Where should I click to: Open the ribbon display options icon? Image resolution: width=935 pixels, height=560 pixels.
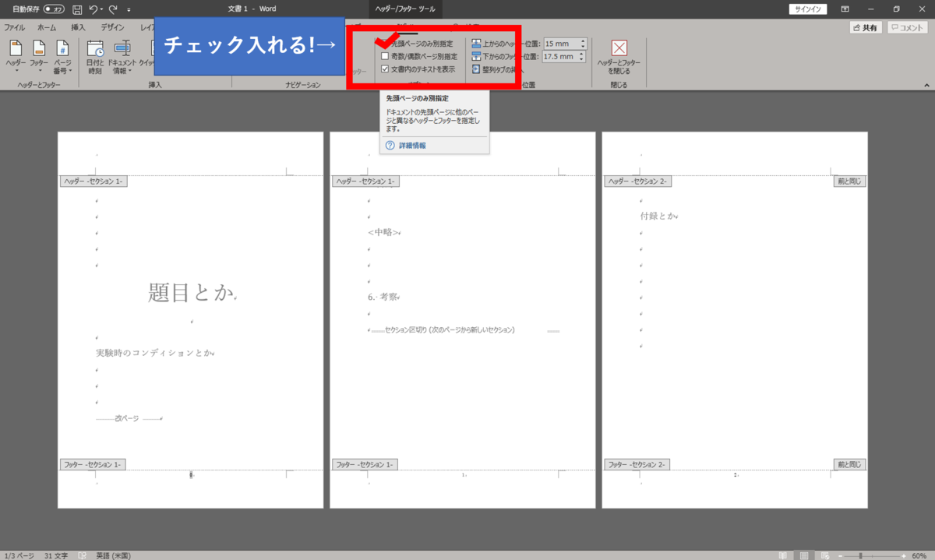(845, 9)
